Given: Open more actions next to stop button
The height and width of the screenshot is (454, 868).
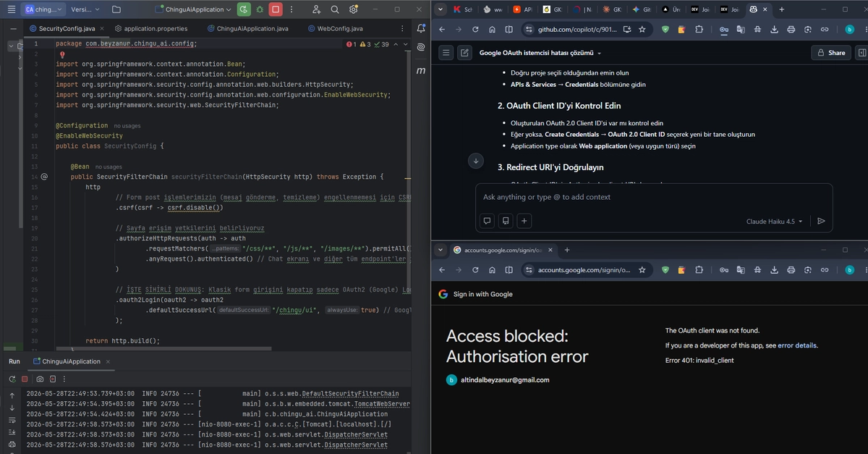Looking at the screenshot, I should pos(292,9).
